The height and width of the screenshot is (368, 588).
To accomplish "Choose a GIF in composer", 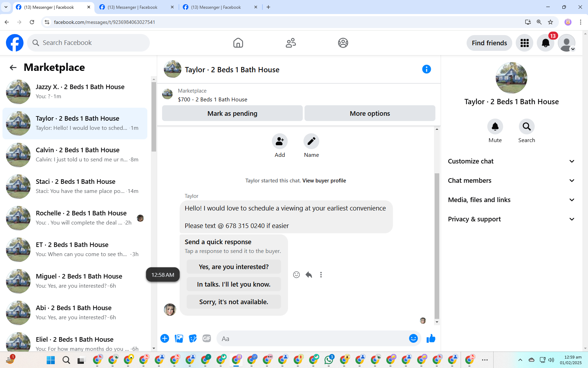I will tap(207, 339).
